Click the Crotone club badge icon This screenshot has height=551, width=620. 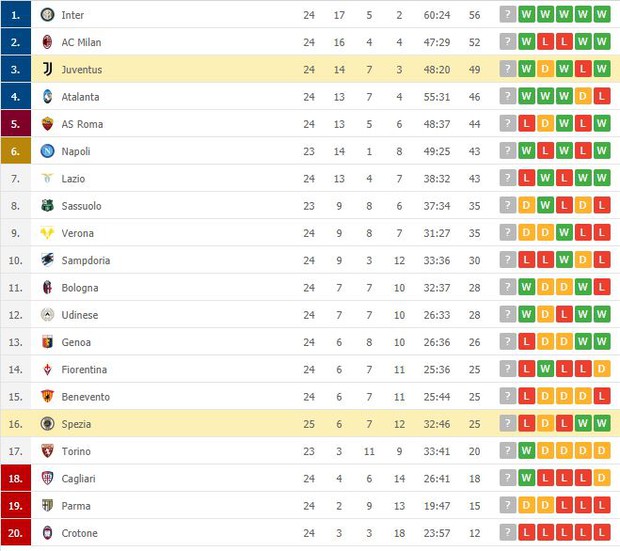[47, 533]
